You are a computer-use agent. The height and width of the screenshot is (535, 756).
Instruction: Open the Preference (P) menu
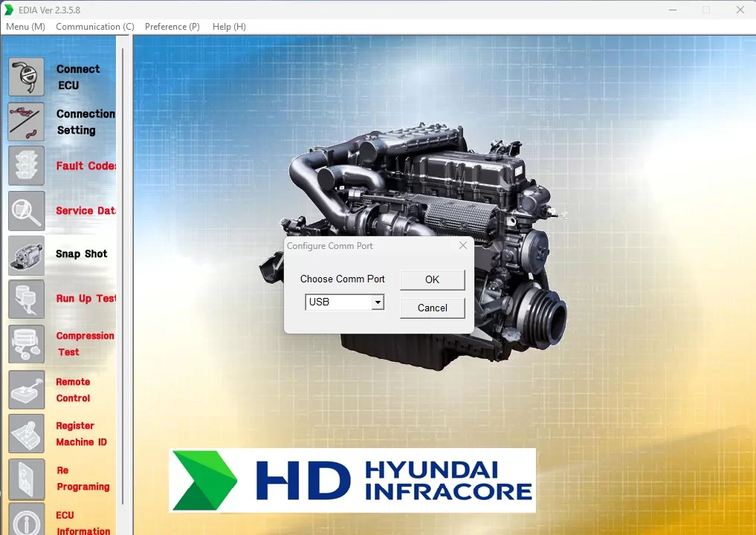coord(172,27)
